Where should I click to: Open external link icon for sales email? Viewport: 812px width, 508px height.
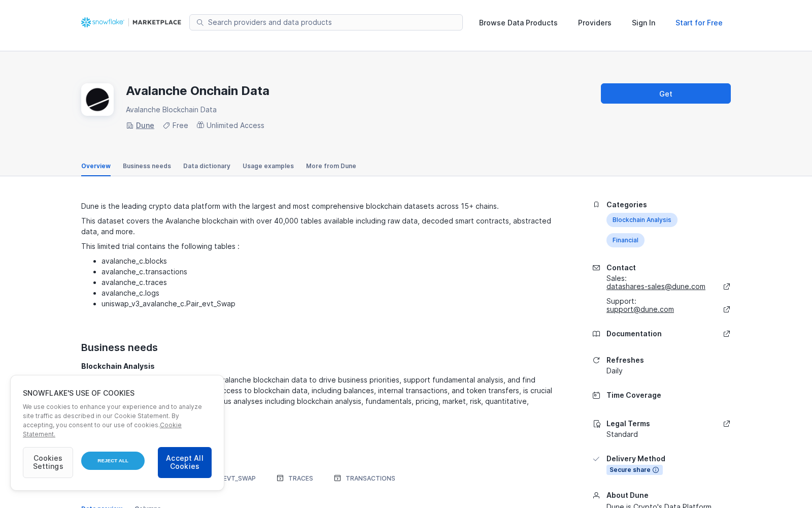[727, 287]
